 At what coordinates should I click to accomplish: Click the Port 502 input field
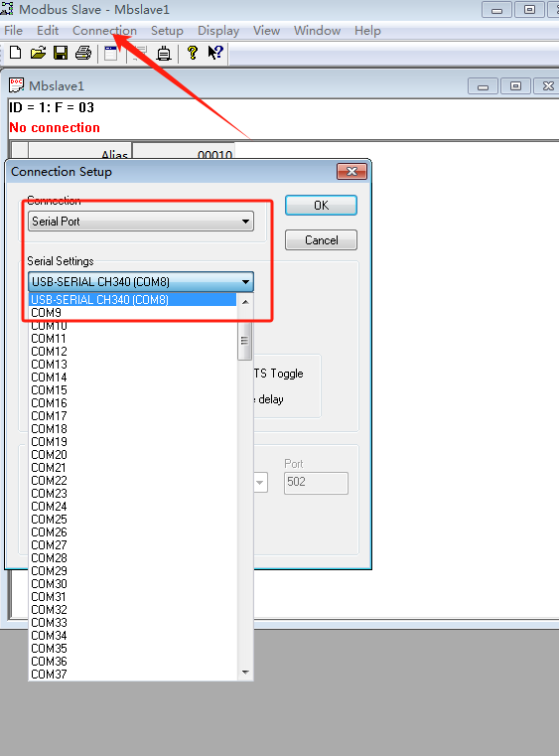pyautogui.click(x=316, y=483)
